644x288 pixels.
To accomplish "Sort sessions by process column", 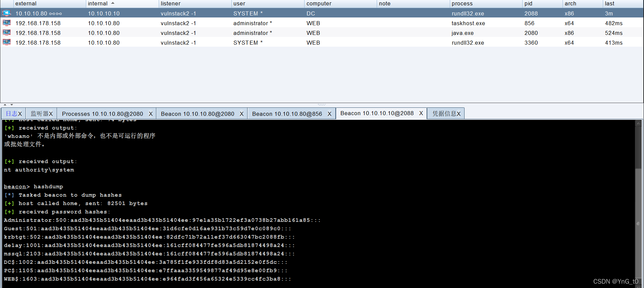I will point(486,4).
